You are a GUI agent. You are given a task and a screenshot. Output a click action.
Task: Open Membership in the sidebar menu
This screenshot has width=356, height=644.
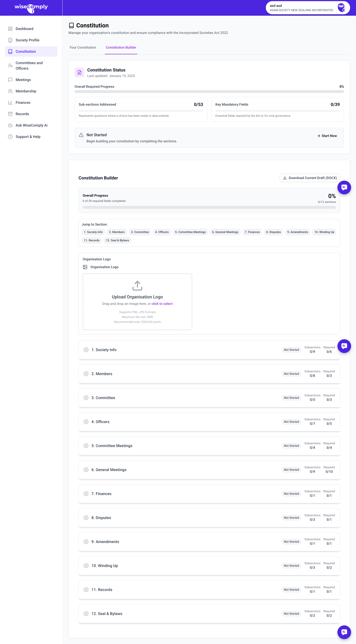pos(26,91)
